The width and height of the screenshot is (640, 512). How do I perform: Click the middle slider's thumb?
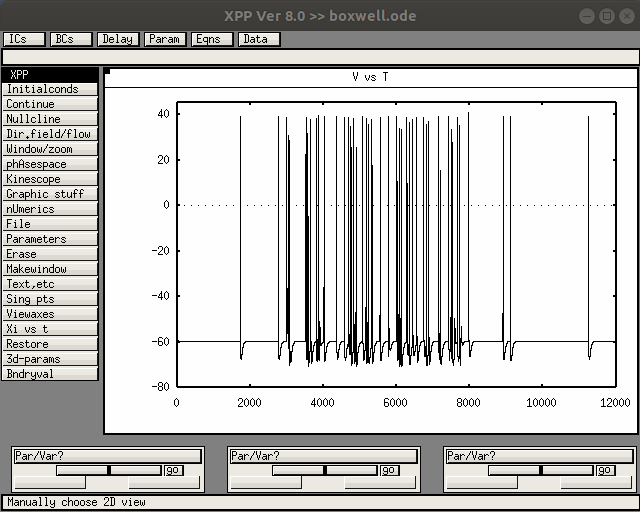(325, 470)
